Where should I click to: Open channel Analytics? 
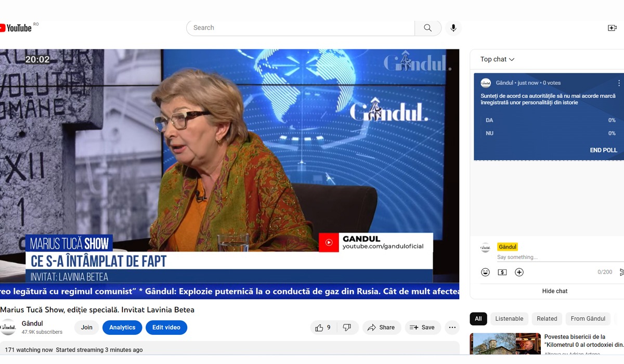pos(122,328)
